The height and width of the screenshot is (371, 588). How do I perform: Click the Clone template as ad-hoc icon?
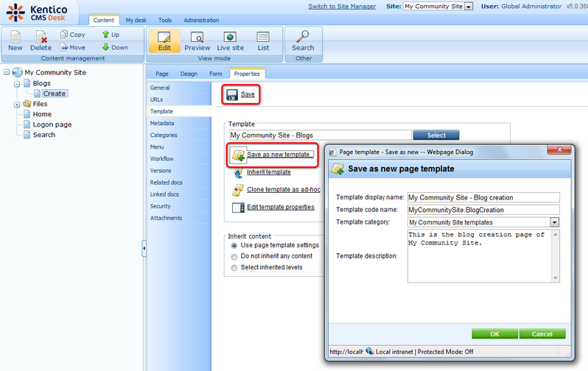pyautogui.click(x=238, y=190)
